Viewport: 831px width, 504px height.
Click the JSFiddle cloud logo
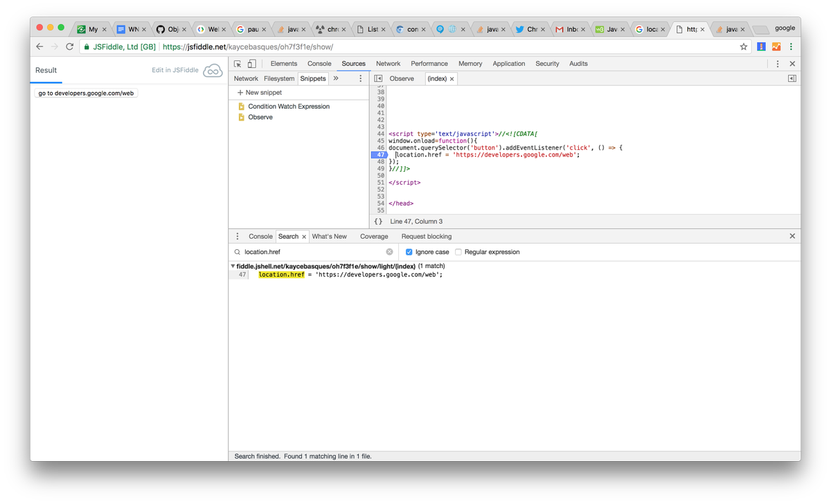click(x=213, y=71)
